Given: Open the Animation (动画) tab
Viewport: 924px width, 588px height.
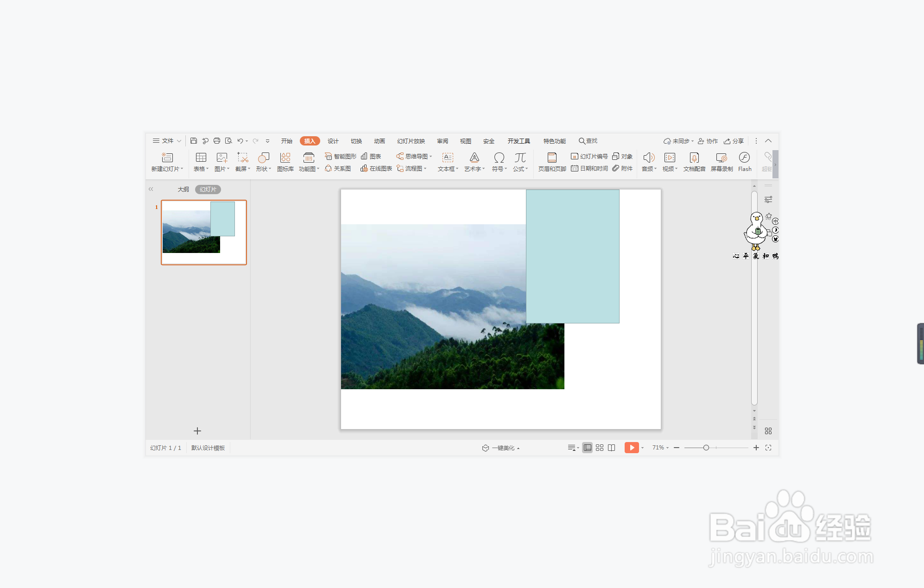Looking at the screenshot, I should click(x=380, y=141).
